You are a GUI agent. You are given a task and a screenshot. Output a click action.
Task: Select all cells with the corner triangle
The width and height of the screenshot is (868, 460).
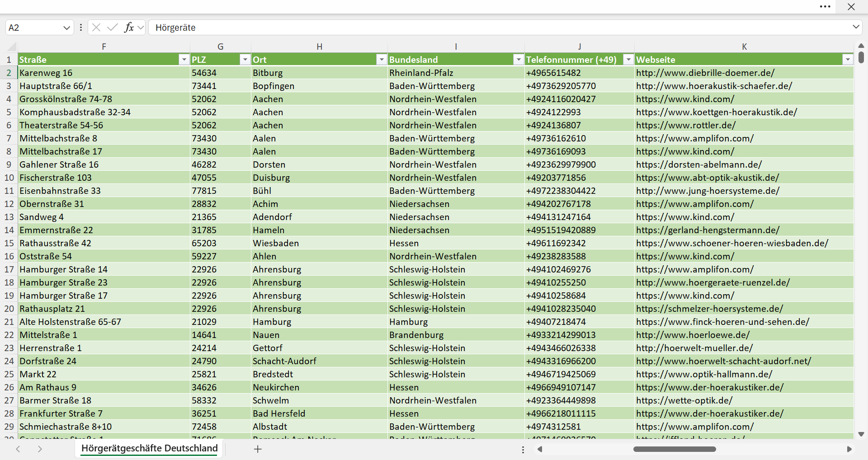pyautogui.click(x=11, y=47)
